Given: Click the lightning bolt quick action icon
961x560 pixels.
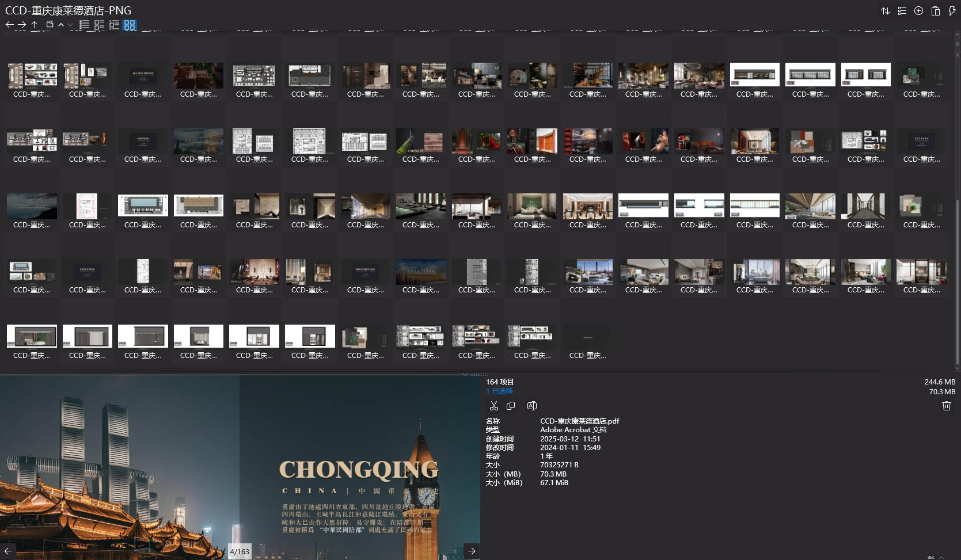Looking at the screenshot, I should point(952,11).
